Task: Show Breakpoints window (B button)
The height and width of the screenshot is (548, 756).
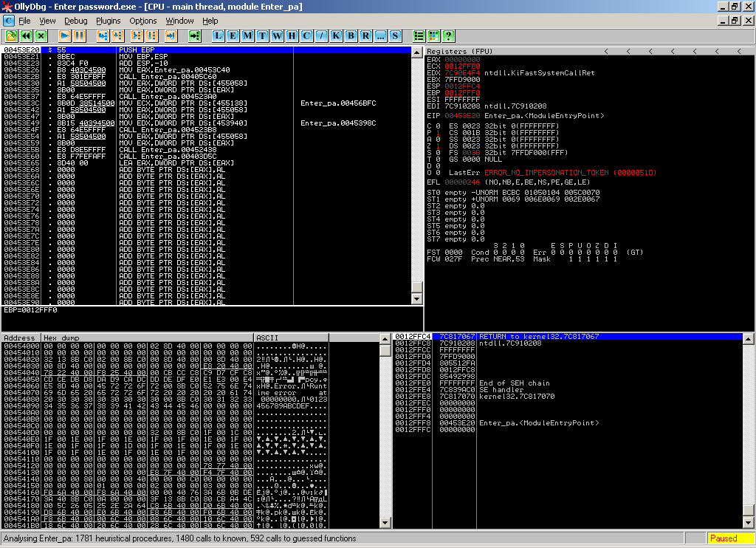Action: pos(351,35)
